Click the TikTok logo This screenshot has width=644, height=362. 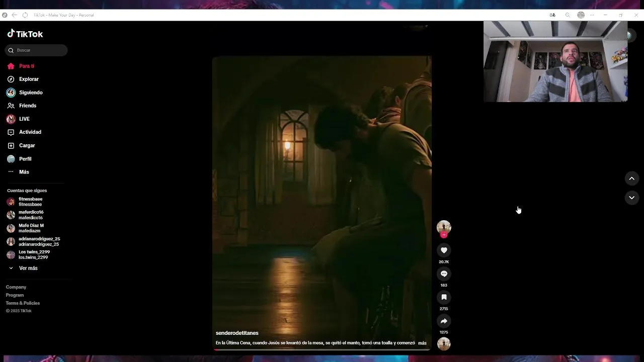[25, 34]
